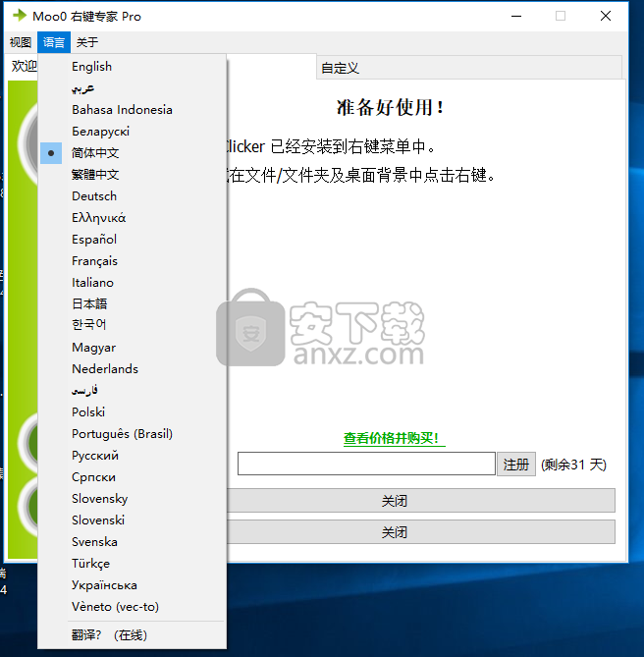Switch to the 欢迎 tab
644x657 pixels.
24,66
